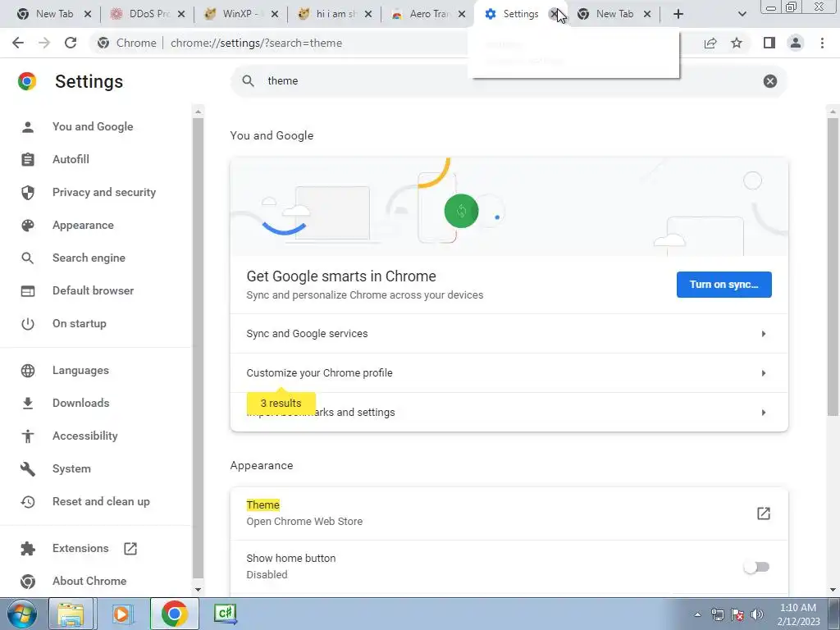Viewport: 840px width, 630px height.
Task: Click the Turn on sync button
Action: pos(724,285)
